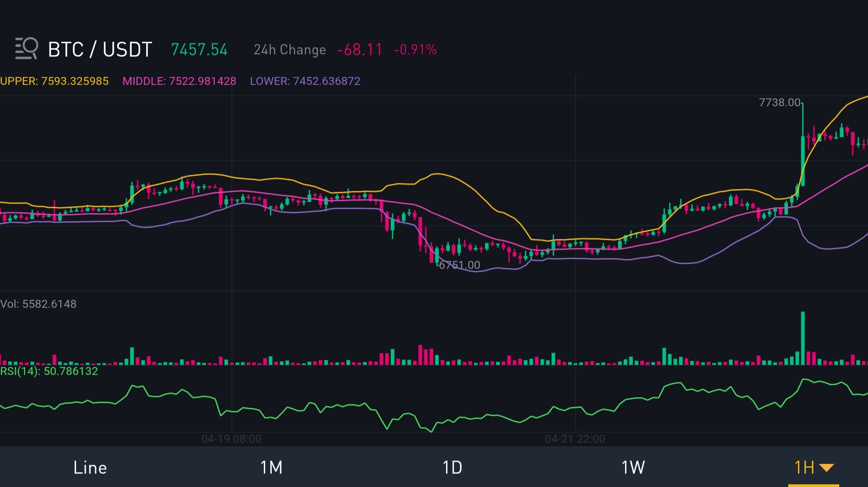The height and width of the screenshot is (487, 868).
Task: Expand the 1H interval dropdown arrow
Action: 827,468
